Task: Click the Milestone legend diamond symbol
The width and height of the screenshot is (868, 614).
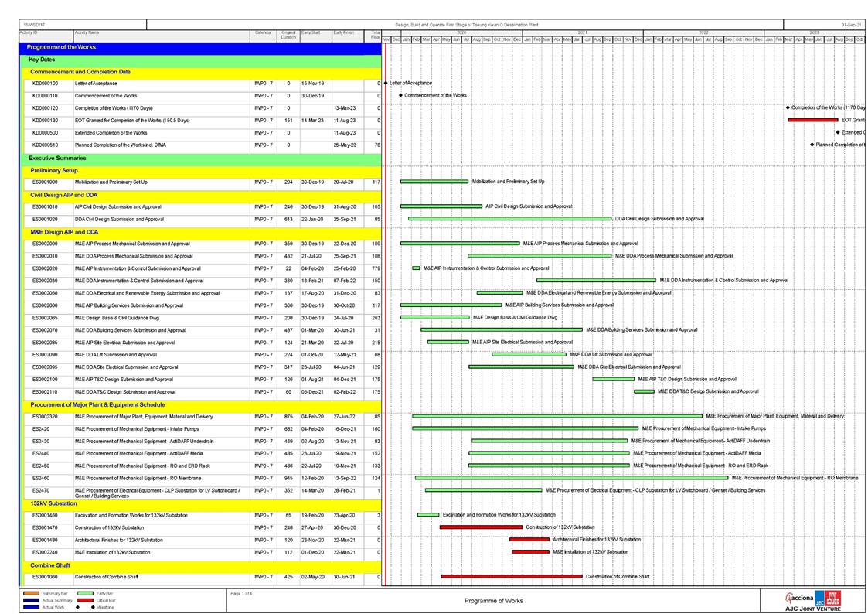Action: (94, 608)
